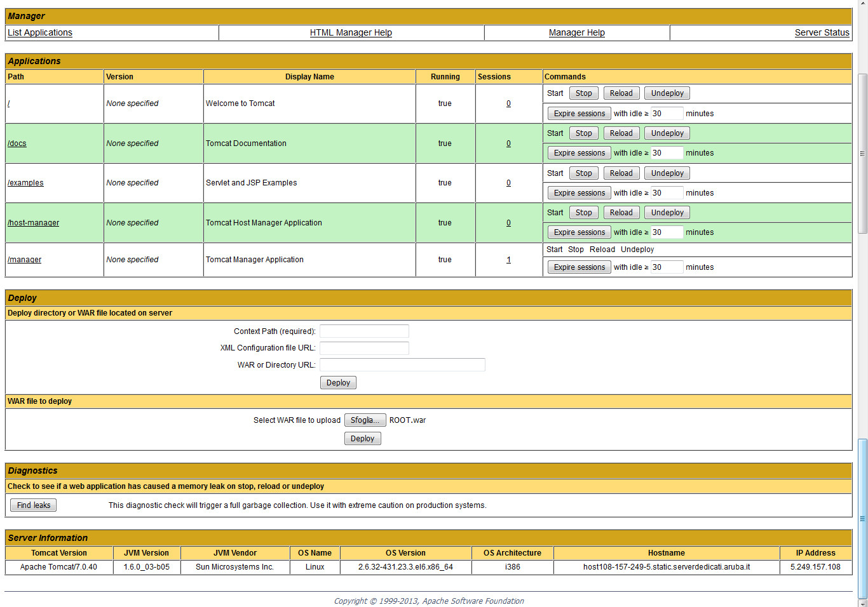Expire sessions for Welcome to Tomcat
868x607 pixels.
[580, 114]
